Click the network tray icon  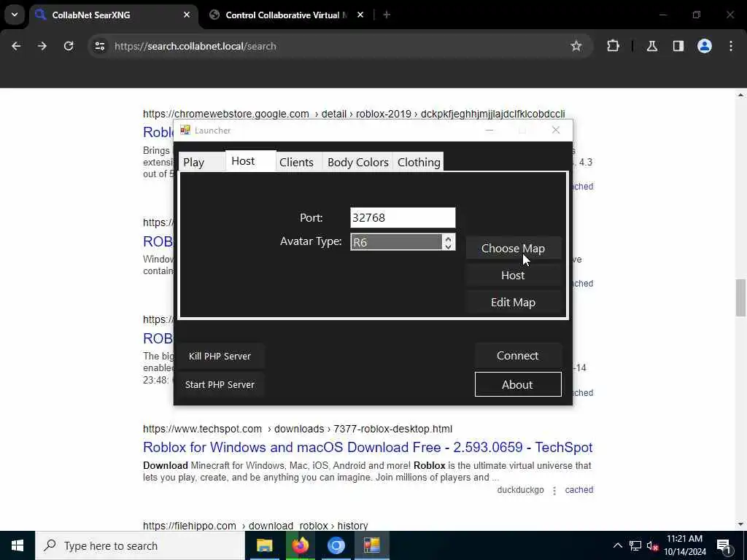[635, 545]
